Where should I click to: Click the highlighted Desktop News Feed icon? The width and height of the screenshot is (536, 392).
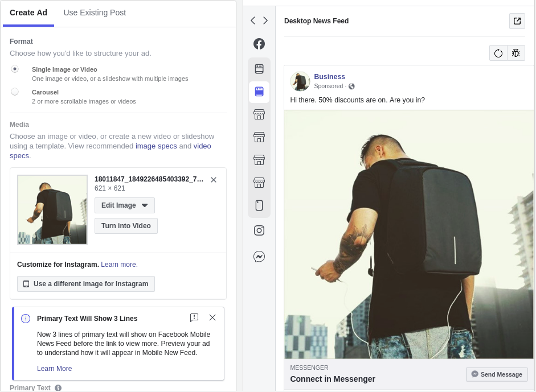(x=259, y=92)
